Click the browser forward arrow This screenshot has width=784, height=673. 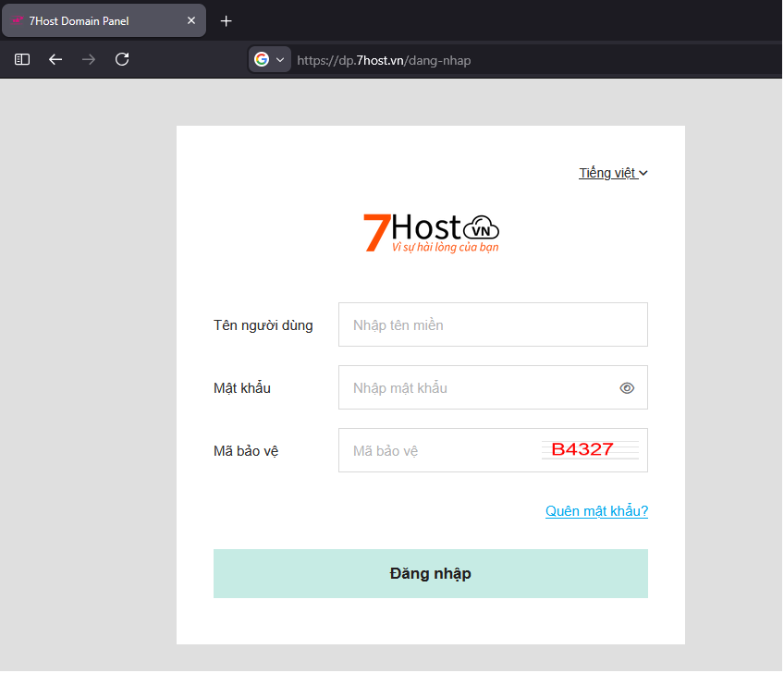(x=89, y=59)
